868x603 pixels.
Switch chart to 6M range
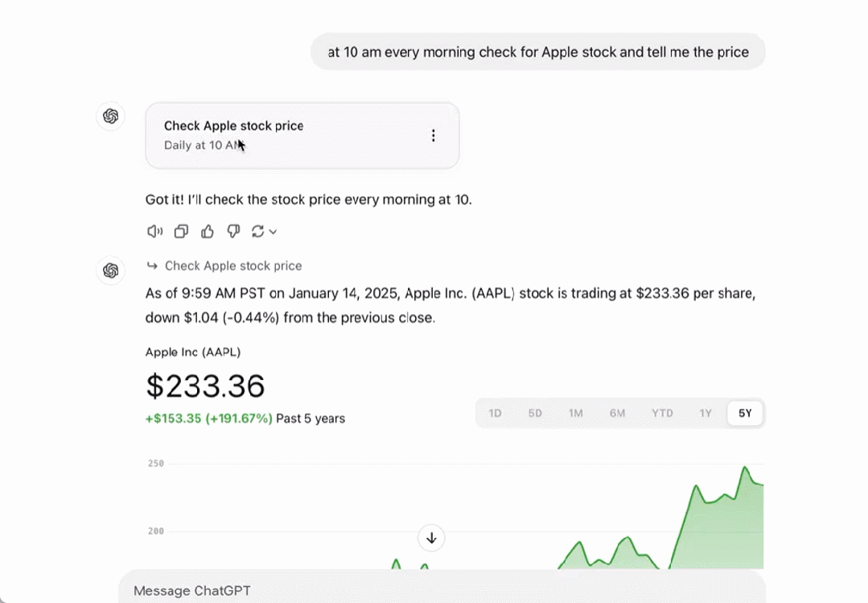pos(617,413)
